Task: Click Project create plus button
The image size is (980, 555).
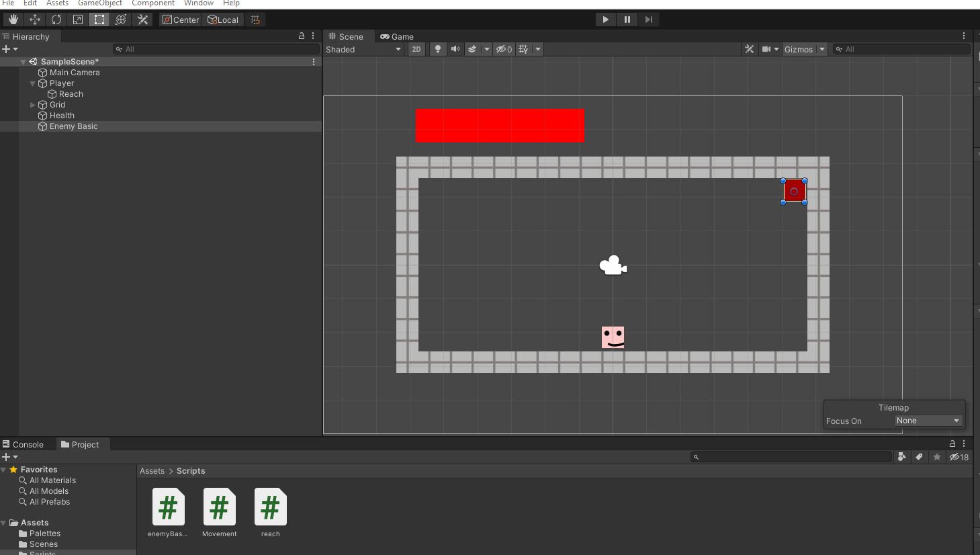Action: [x=9, y=457]
